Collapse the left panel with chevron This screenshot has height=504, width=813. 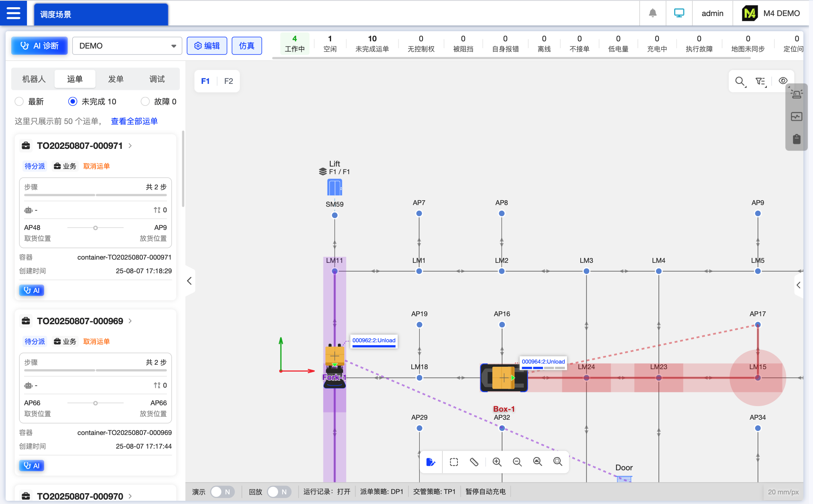[x=189, y=281]
